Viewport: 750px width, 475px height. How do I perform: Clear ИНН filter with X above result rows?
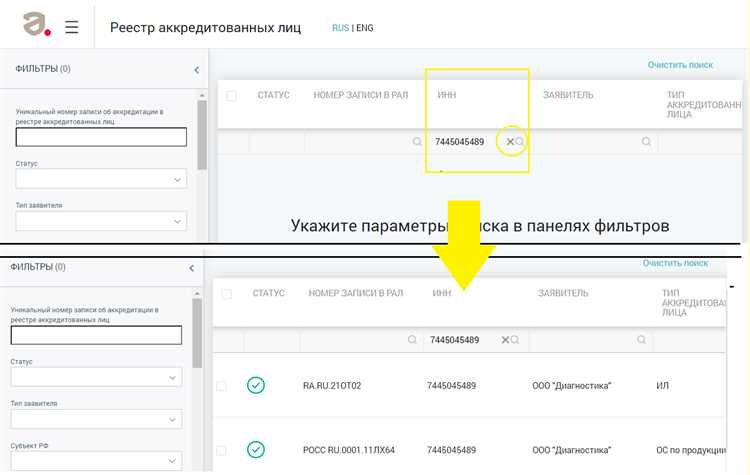505,340
